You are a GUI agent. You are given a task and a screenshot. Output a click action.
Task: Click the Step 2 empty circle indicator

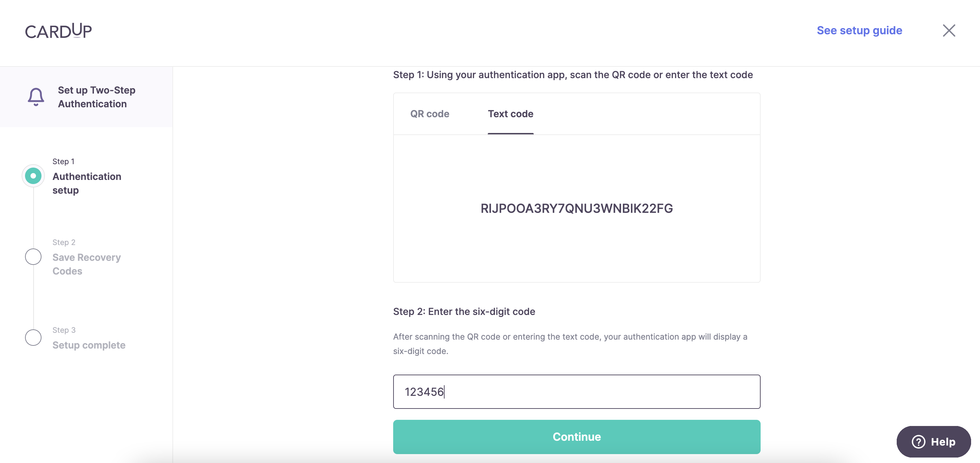click(x=33, y=257)
